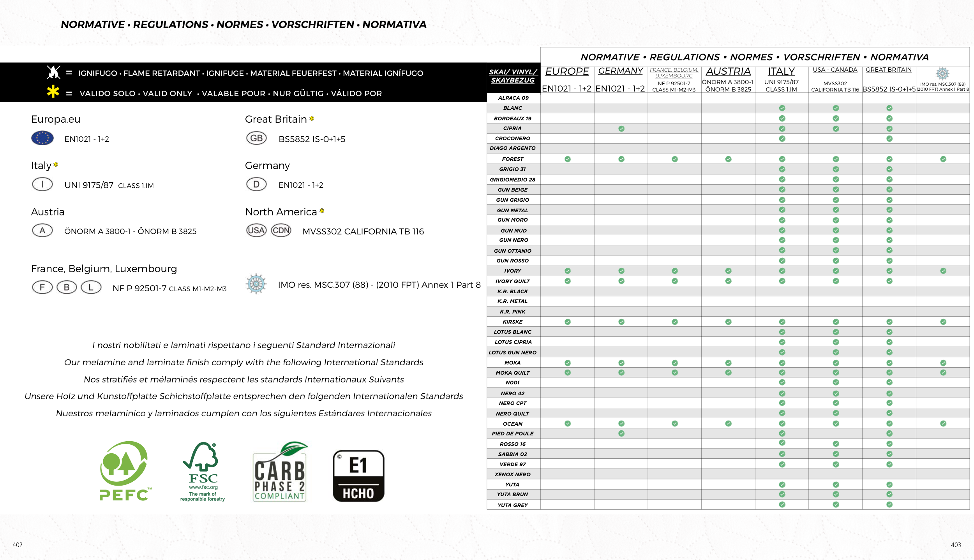Click the CDN oval badge under North America
Screen dimensions: 974x560
click(281, 231)
